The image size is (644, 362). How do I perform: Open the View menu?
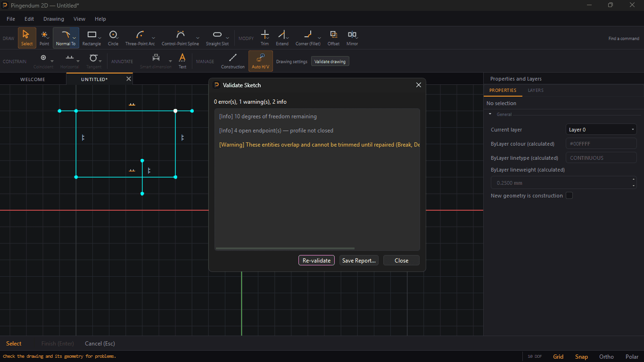[x=79, y=19]
